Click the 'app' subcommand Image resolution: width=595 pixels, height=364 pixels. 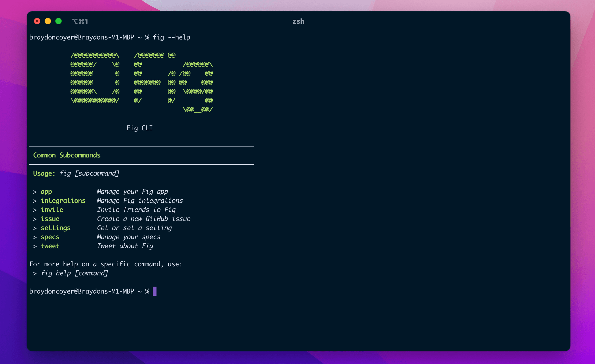[46, 192]
